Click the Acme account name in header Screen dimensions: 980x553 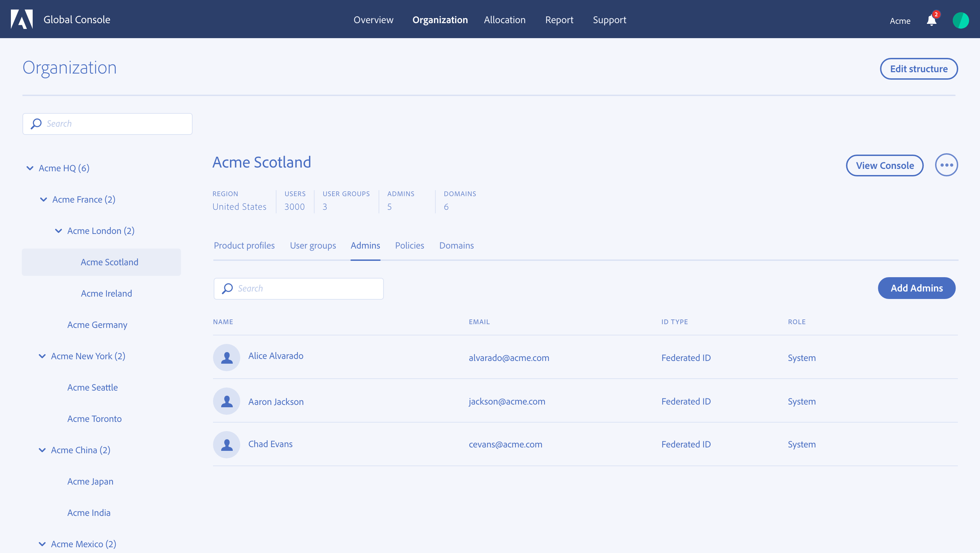900,21
